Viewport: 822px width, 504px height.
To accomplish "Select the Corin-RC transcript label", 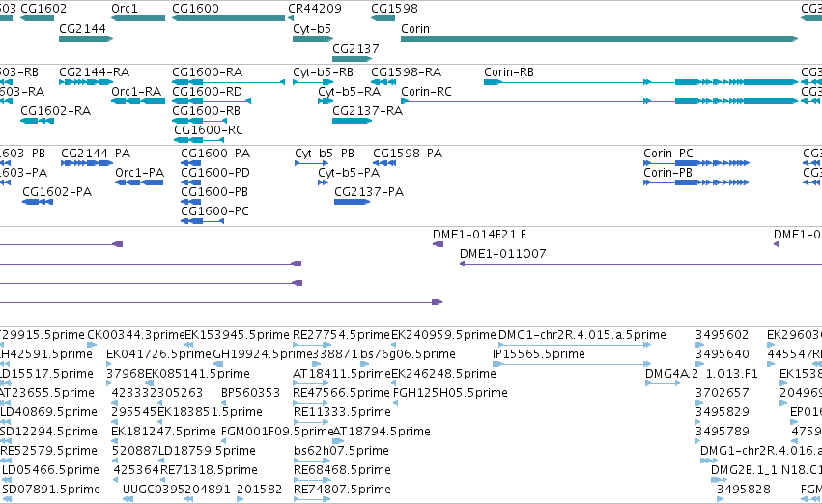I will (426, 91).
